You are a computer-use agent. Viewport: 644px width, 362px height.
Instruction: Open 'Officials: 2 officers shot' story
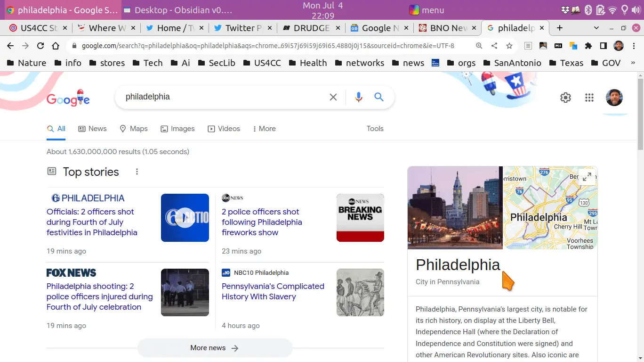click(x=92, y=222)
